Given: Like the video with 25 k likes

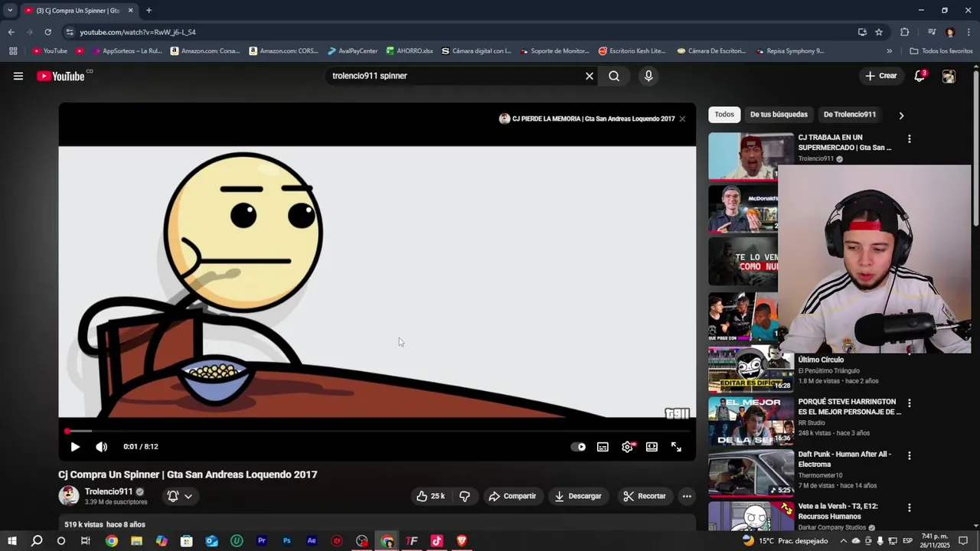Looking at the screenshot, I should [x=430, y=496].
